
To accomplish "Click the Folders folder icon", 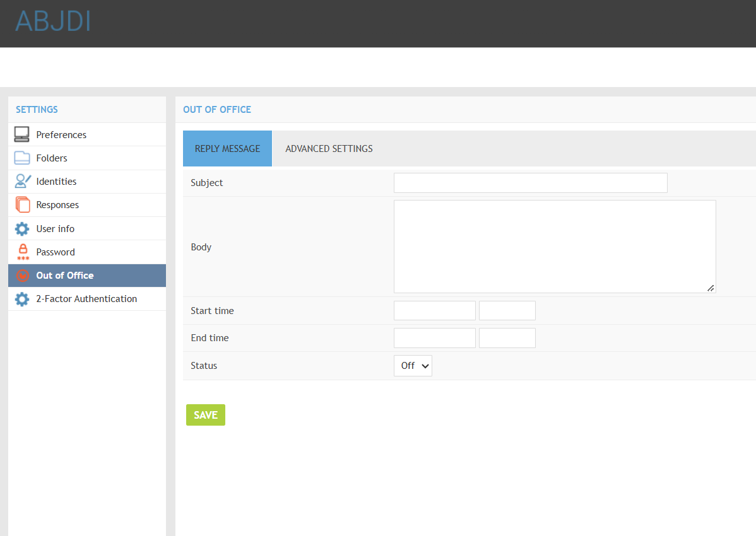I will (x=21, y=158).
